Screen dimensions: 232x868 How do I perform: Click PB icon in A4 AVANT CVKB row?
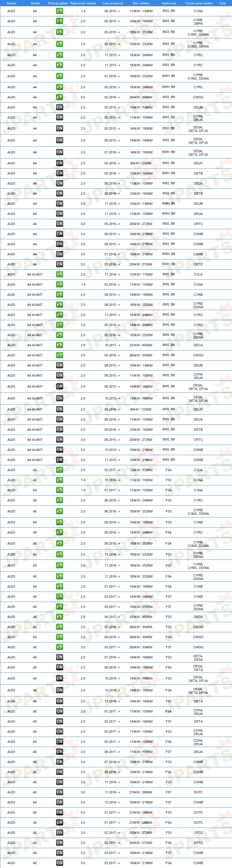click(x=60, y=295)
